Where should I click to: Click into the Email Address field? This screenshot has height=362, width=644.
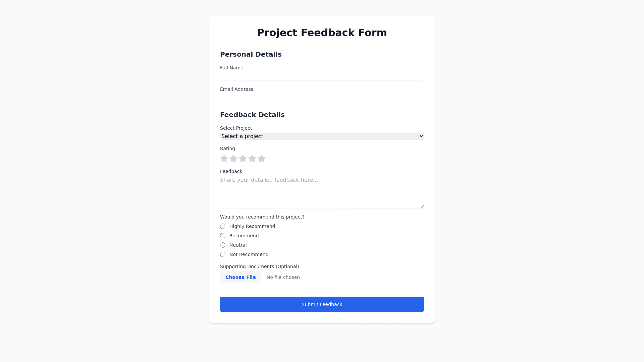(322, 98)
